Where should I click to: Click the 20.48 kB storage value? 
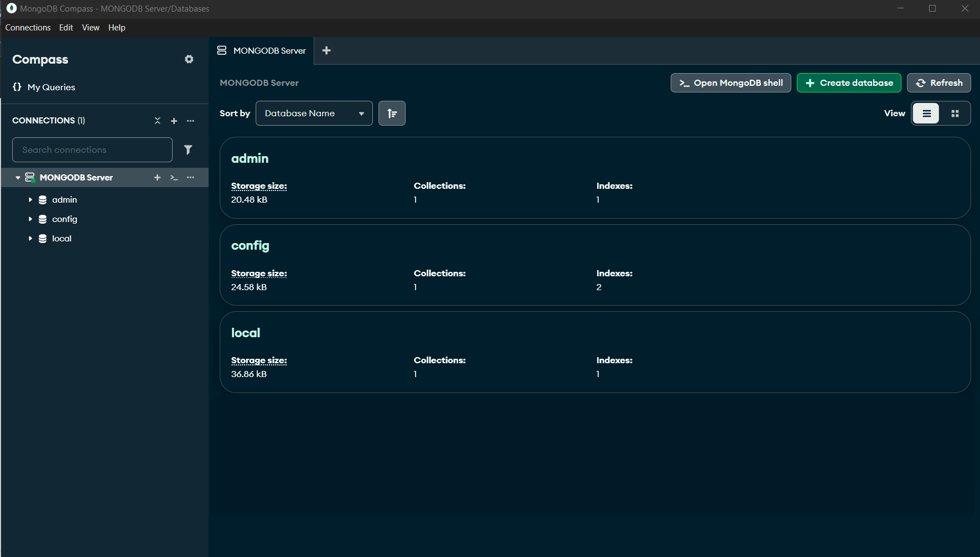pos(249,200)
